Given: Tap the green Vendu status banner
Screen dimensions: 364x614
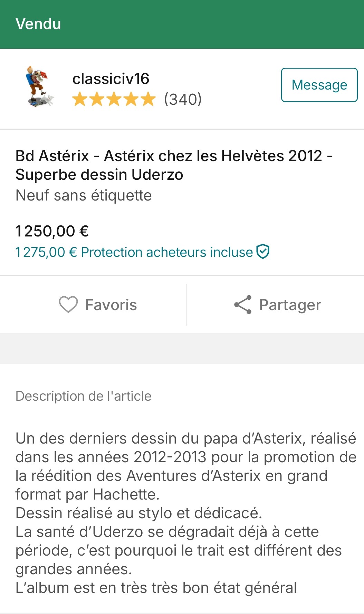Looking at the screenshot, I should point(182,24).
